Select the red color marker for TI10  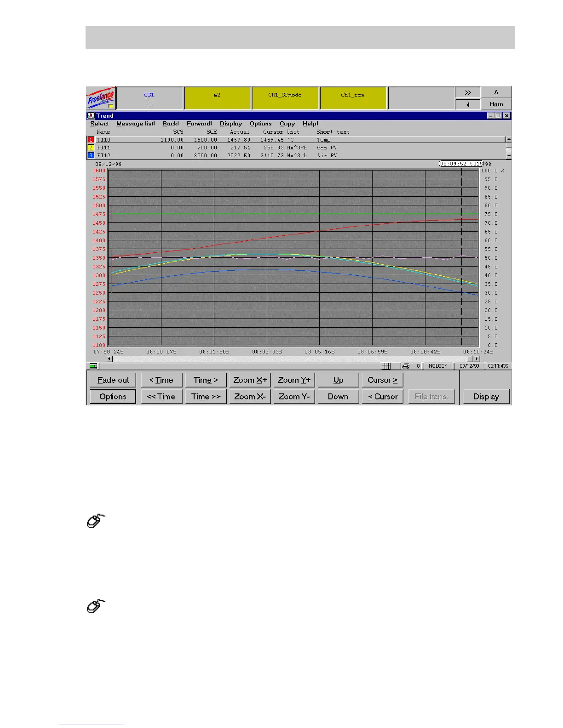click(91, 140)
